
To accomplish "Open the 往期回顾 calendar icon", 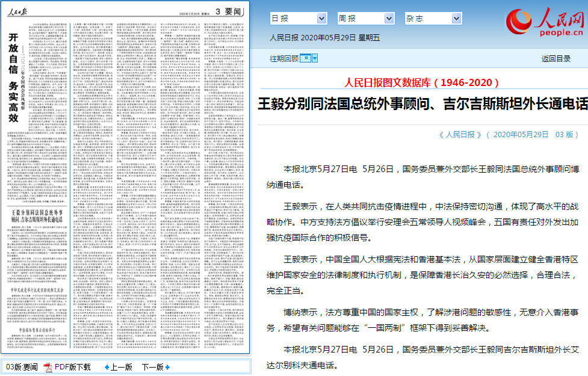I will [x=305, y=58].
